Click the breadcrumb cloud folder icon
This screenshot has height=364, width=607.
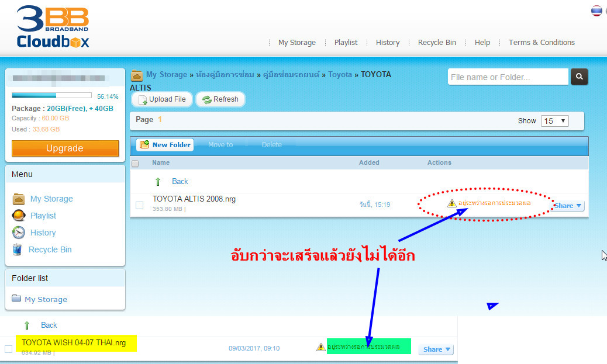click(137, 75)
